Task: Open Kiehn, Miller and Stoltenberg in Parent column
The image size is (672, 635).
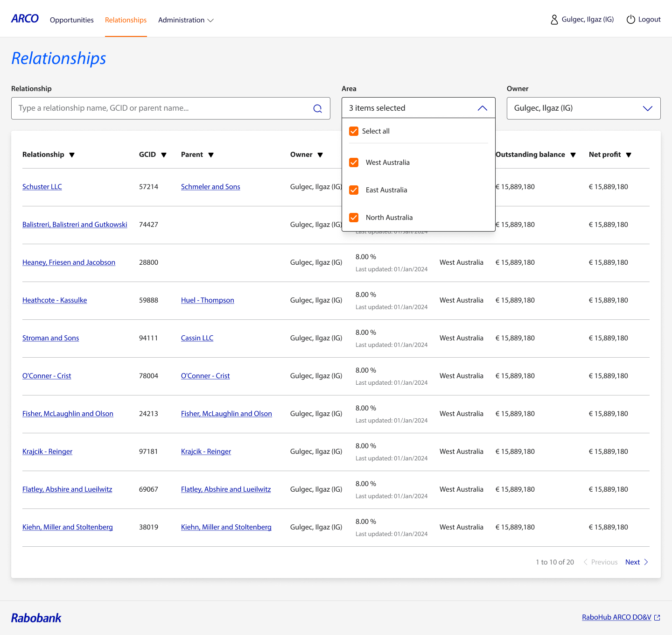Action: [x=226, y=527]
